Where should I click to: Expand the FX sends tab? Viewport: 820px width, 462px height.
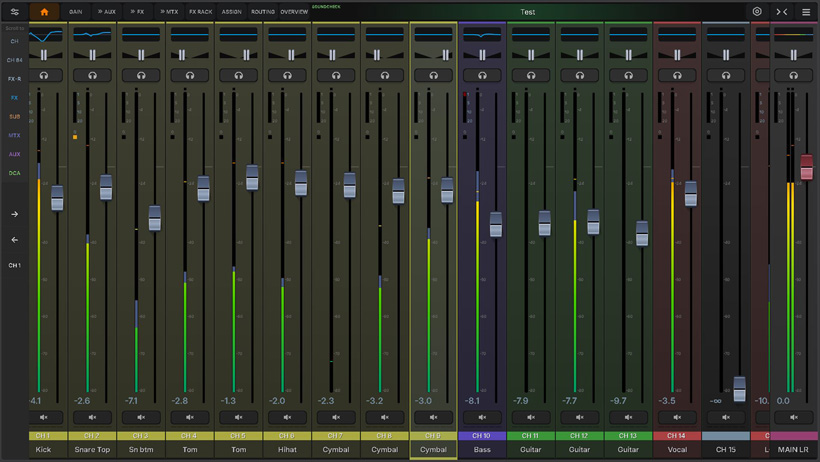coord(137,12)
